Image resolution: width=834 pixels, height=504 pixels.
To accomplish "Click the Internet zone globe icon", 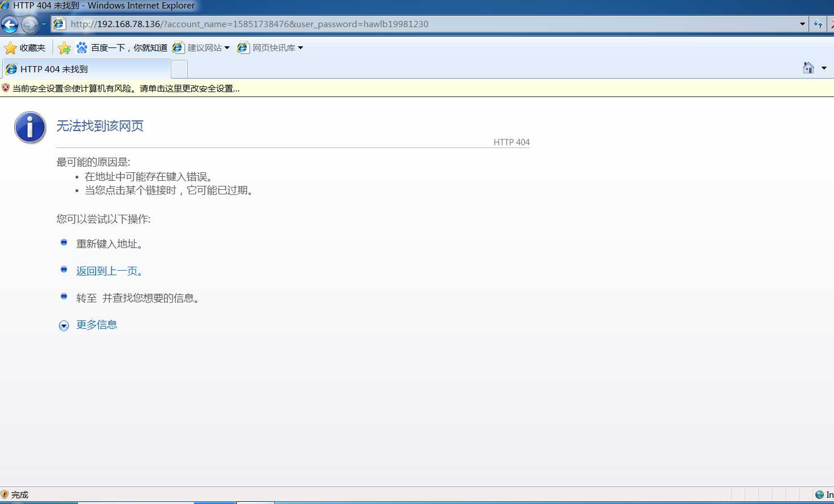I will coord(819,494).
